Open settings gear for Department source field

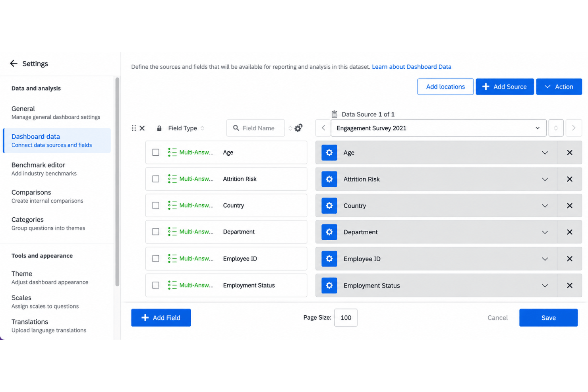click(329, 232)
